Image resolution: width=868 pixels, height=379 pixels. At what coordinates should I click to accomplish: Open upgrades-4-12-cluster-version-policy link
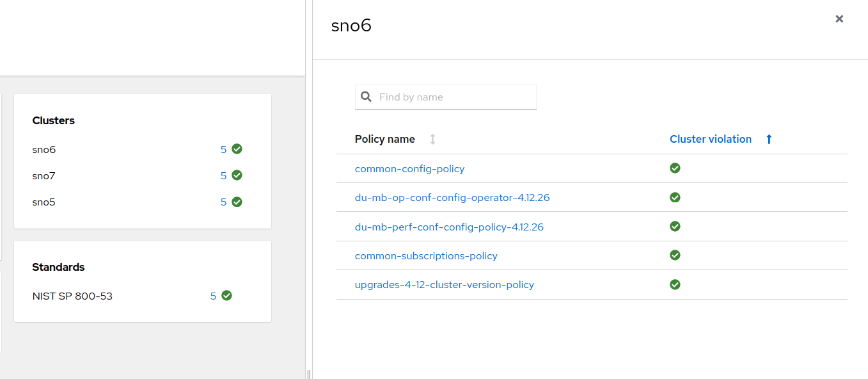tap(445, 285)
